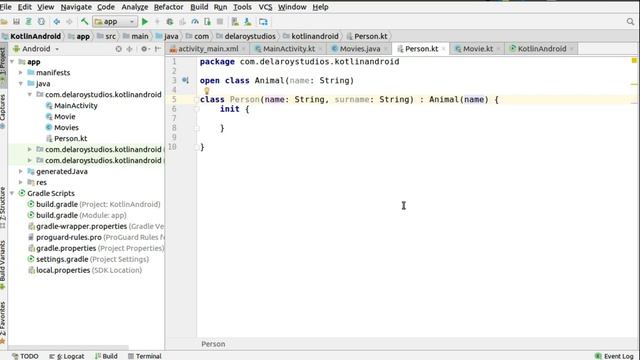This screenshot has width=640, height=360.
Task: Toggle the Captures side tab
Action: pyautogui.click(x=3, y=111)
